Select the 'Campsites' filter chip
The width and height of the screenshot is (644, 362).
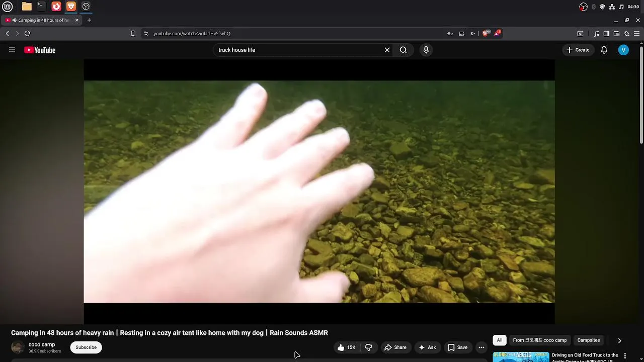[589, 340]
